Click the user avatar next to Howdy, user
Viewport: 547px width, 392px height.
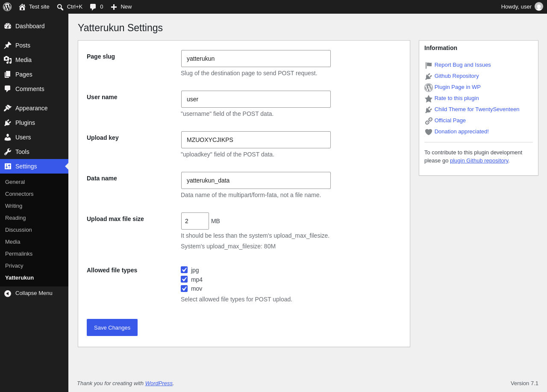[539, 6]
